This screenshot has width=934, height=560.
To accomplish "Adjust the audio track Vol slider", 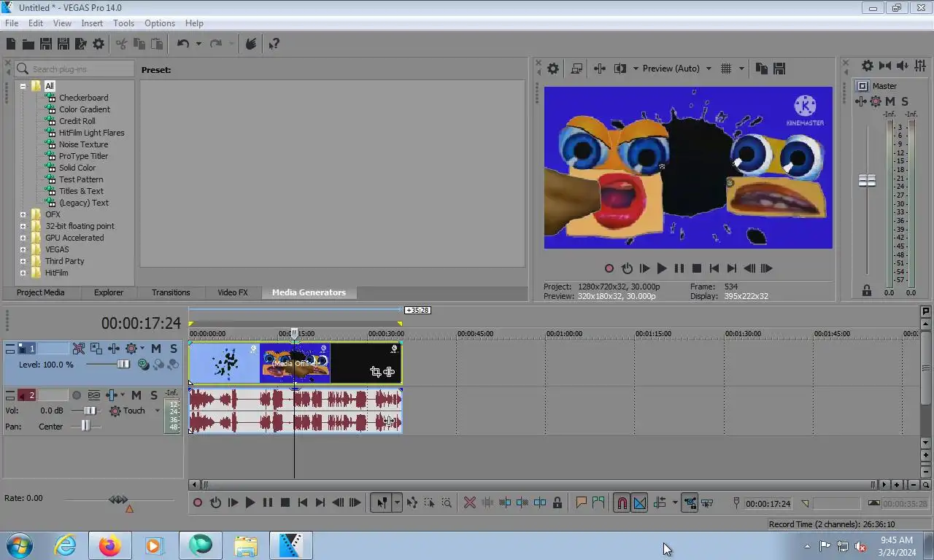I will tap(90, 411).
